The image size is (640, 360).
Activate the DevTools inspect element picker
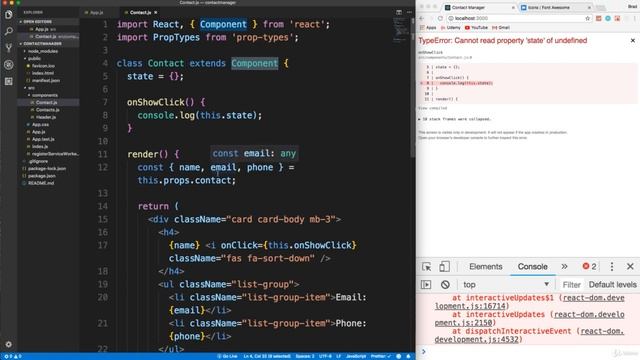click(x=427, y=267)
